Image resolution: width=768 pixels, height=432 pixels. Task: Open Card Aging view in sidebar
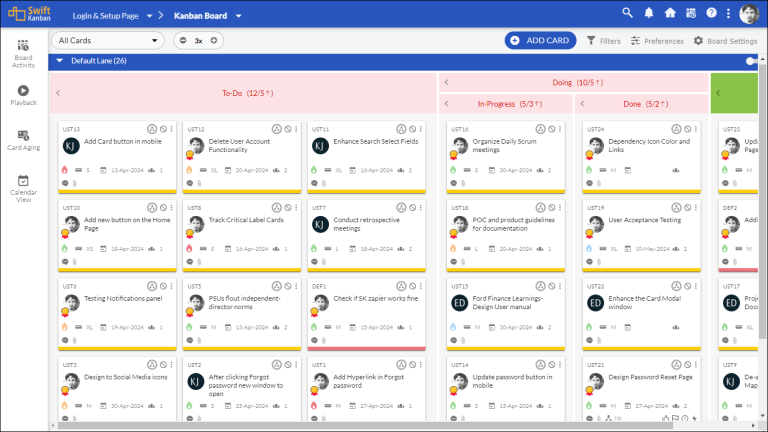23,140
